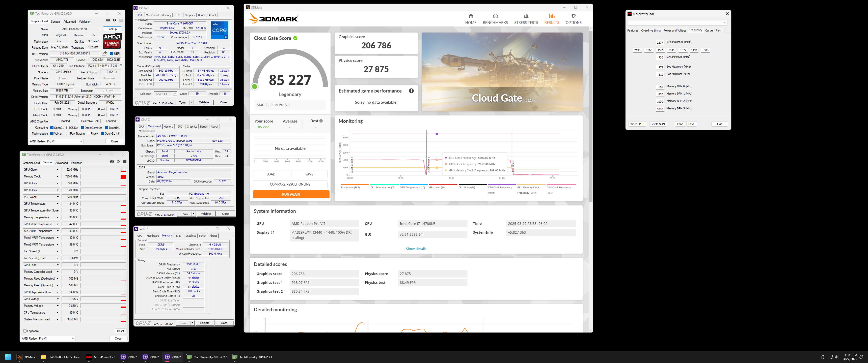Click the info icon next to Best

tap(321, 121)
